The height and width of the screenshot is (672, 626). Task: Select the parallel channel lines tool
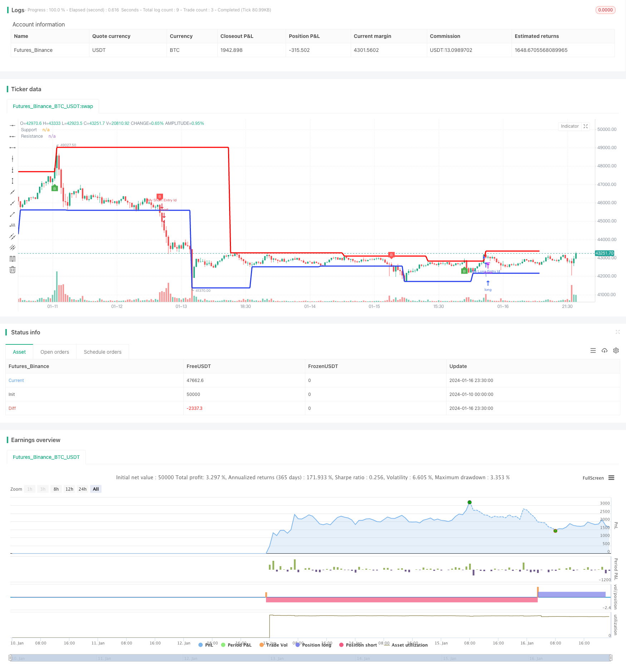[13, 236]
